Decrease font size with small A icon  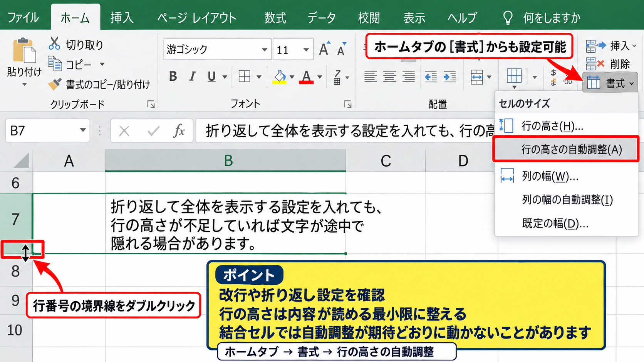(342, 49)
